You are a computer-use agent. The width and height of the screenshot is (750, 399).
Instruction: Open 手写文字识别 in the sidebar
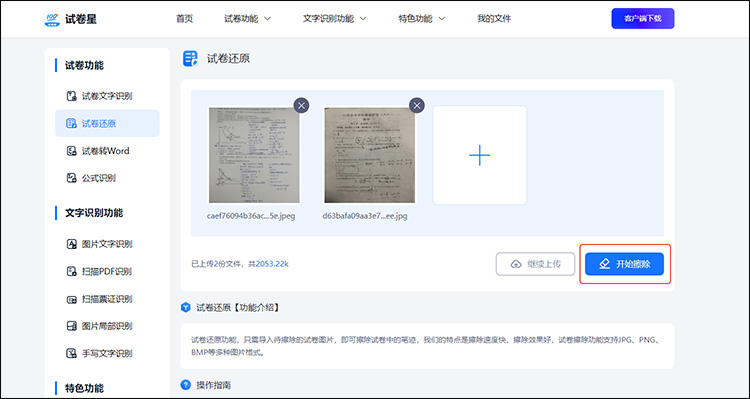tap(107, 354)
